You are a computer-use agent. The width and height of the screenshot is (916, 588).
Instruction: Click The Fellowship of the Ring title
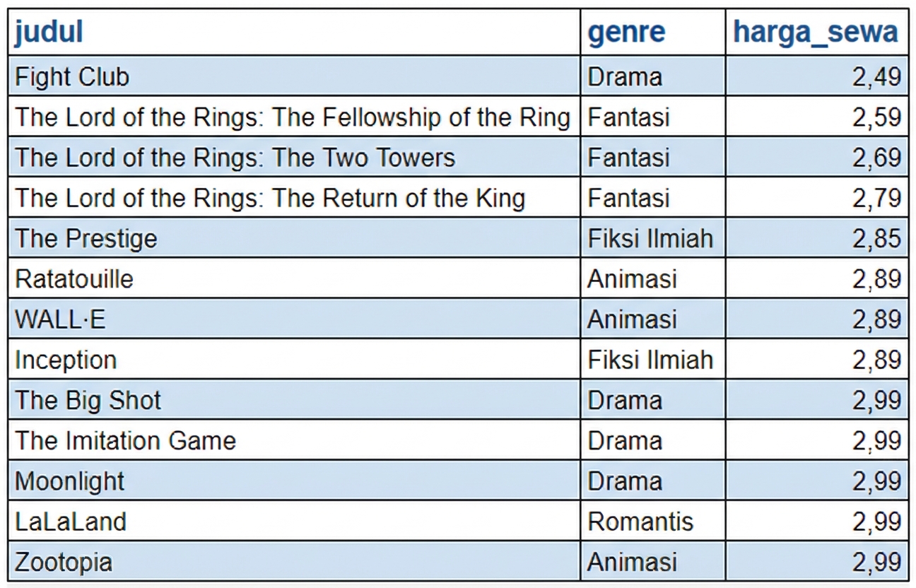click(x=293, y=117)
